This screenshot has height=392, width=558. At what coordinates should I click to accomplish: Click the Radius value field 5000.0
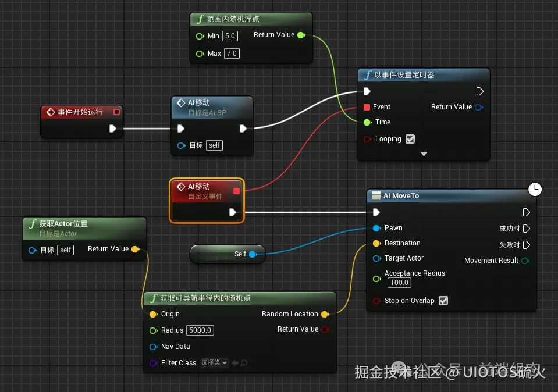pyautogui.click(x=200, y=330)
